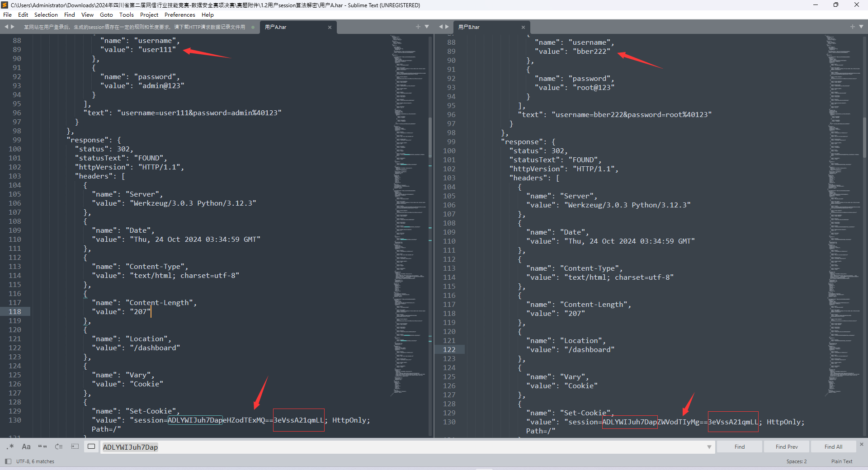Add a new tab in right pane
This screenshot has width=868, height=470.
[x=853, y=27]
